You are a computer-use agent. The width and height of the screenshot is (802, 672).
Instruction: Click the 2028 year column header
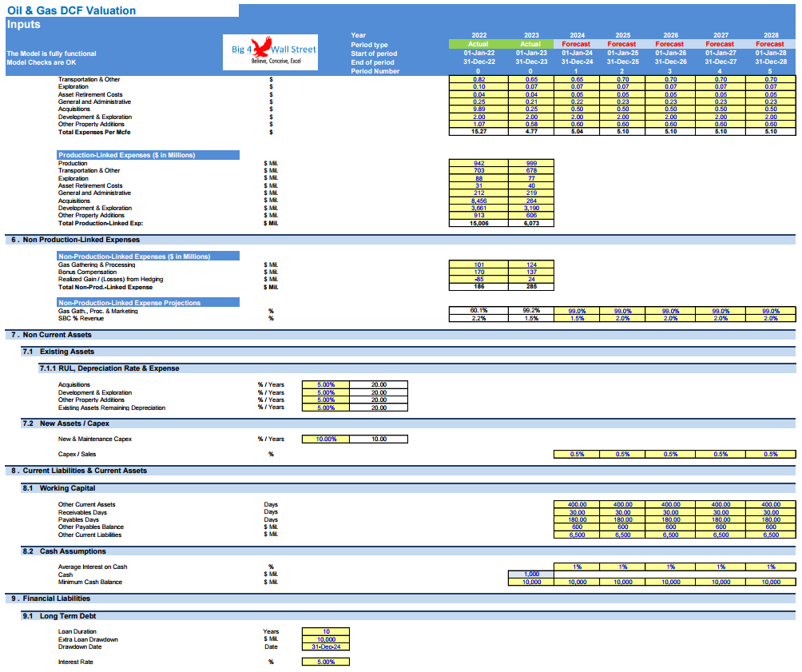[x=770, y=35]
